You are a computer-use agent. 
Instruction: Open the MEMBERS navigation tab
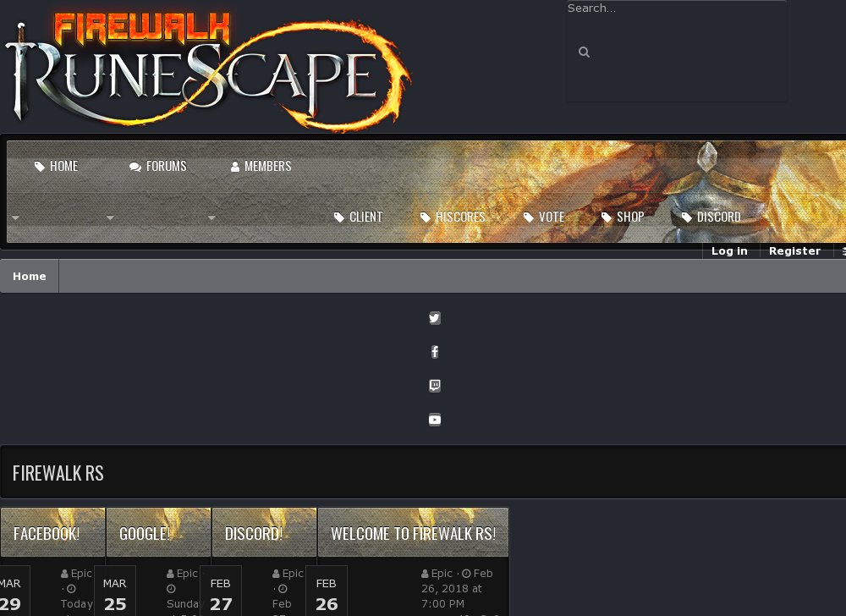click(x=261, y=166)
